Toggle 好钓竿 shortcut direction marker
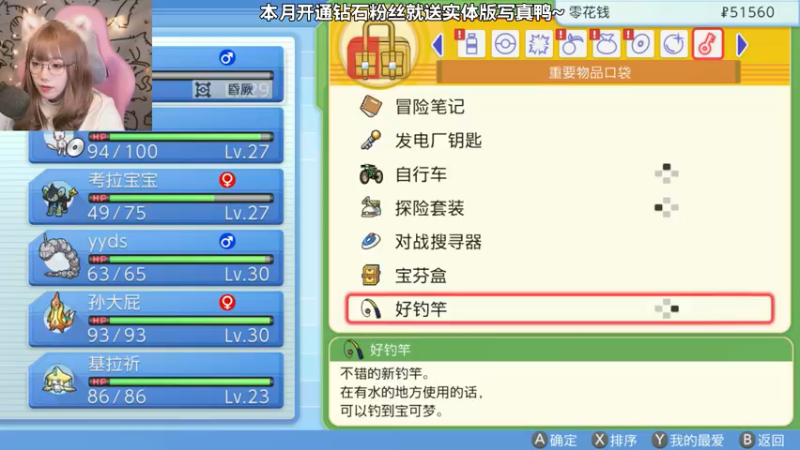 (x=666, y=309)
